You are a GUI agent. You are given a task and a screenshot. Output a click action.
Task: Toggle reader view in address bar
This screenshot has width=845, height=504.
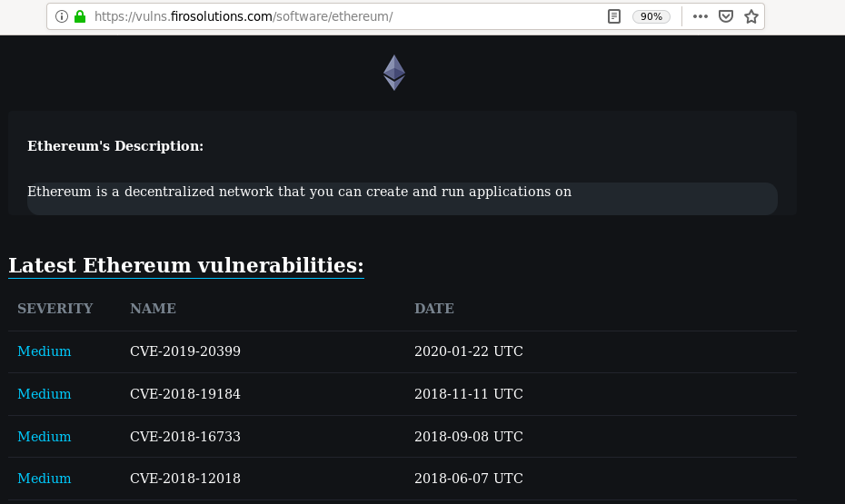tap(614, 16)
